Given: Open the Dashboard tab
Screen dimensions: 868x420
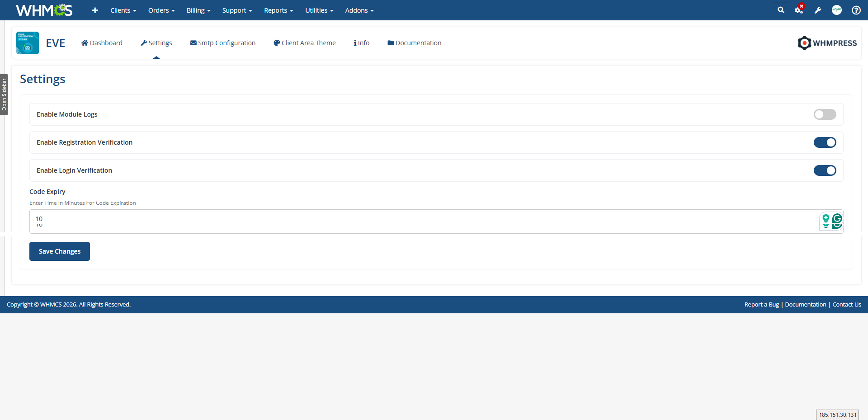Looking at the screenshot, I should point(102,43).
